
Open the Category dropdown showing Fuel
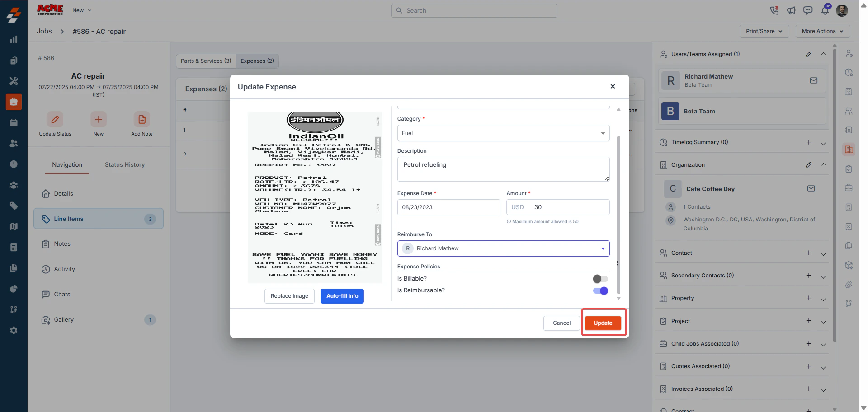tap(503, 133)
